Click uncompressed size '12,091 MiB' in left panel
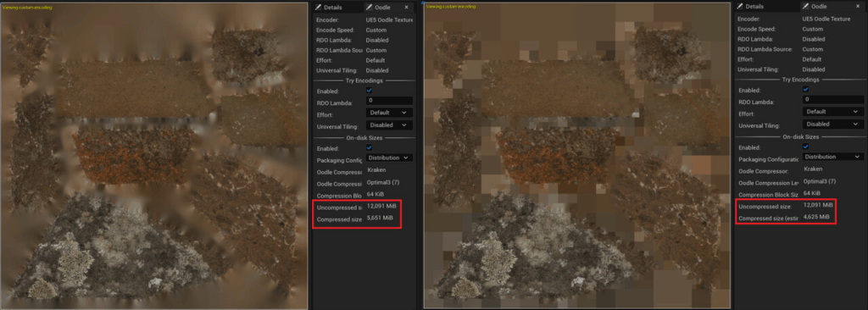 [x=381, y=206]
